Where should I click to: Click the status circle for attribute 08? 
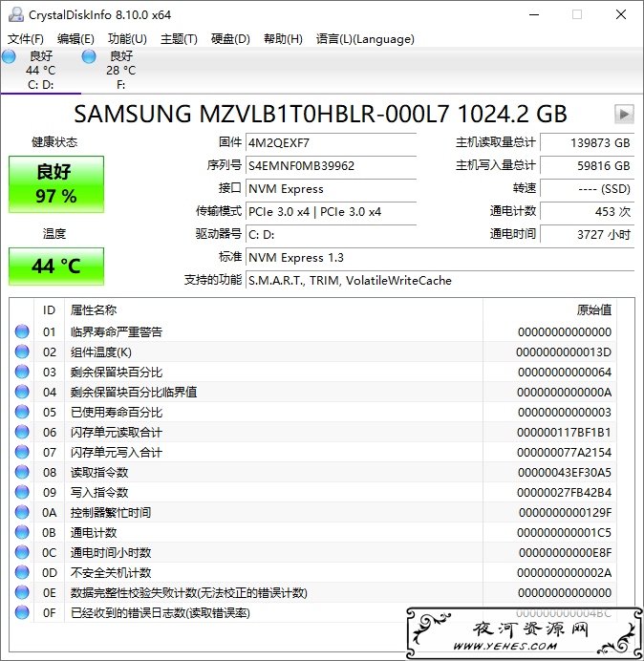22,472
